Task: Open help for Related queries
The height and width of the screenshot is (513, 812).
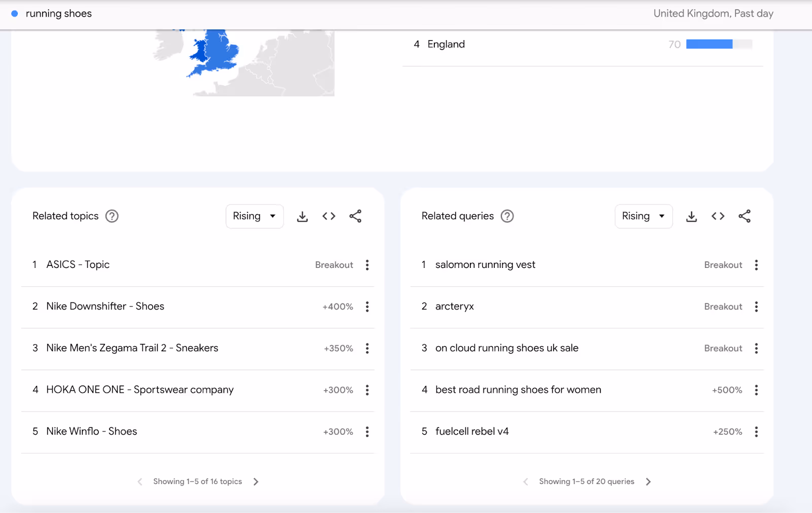Action: 507,216
